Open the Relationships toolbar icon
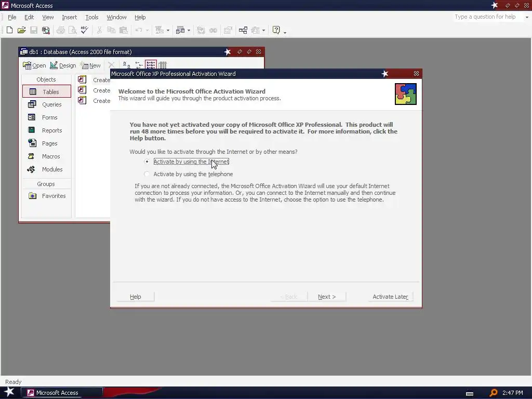Image resolution: width=532 pixels, height=399 pixels. pos(243,30)
